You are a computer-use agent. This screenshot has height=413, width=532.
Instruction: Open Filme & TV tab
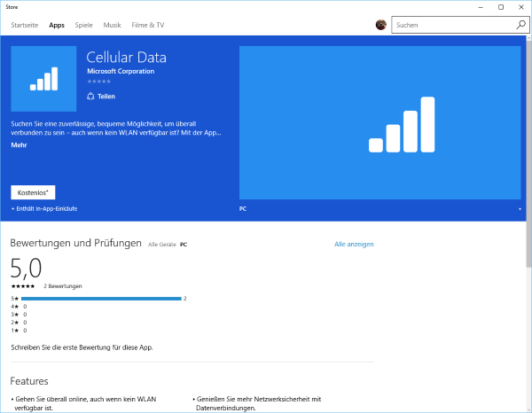(x=147, y=25)
